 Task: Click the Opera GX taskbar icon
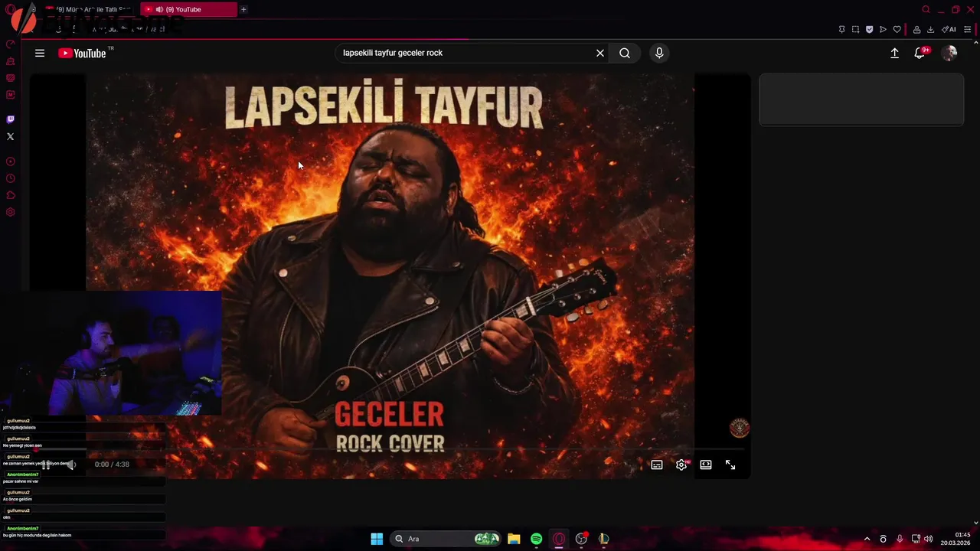pyautogui.click(x=559, y=539)
